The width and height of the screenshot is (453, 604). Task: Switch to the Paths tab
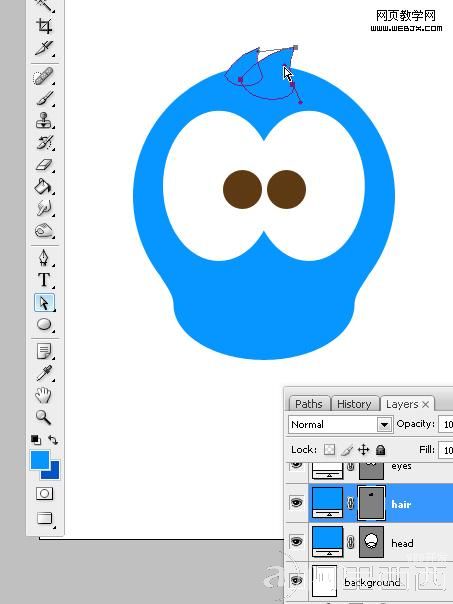309,404
